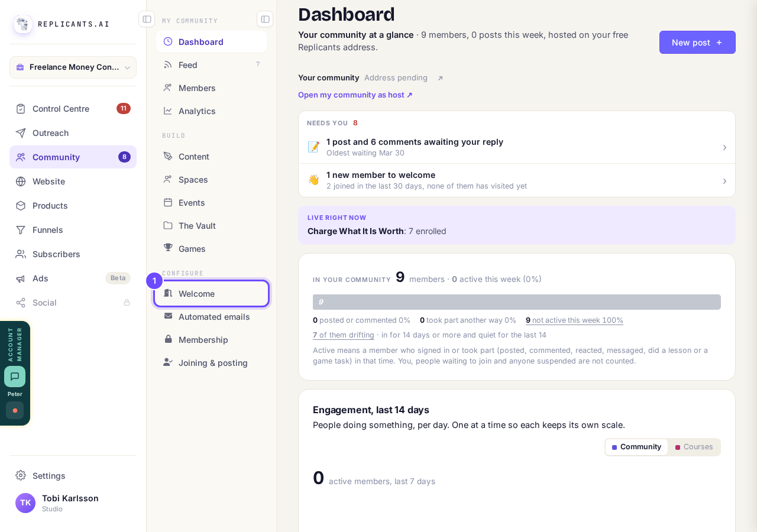Open Account Manager chat icon
Image resolution: width=757 pixels, height=532 pixels.
pos(15,377)
